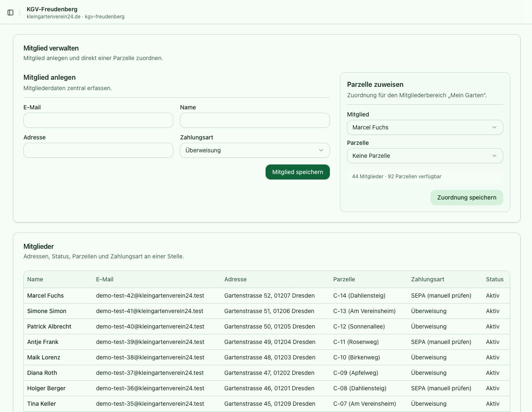The image size is (532, 412).
Task: Click Maik Lorenz's Überweisung payment cell
Action: coord(428,357)
